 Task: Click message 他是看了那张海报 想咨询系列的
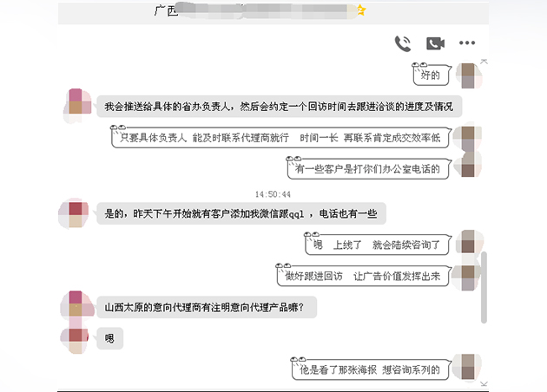point(372,369)
